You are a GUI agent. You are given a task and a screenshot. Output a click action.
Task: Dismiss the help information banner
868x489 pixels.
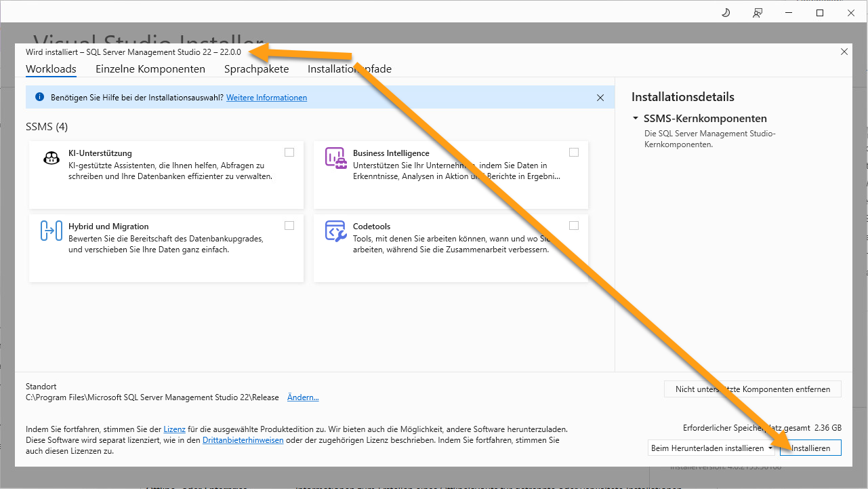click(600, 98)
